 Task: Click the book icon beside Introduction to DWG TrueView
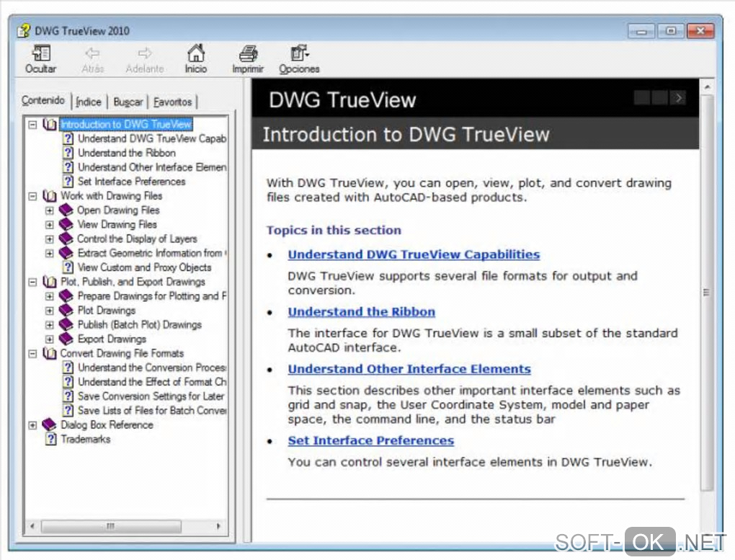pos(50,124)
